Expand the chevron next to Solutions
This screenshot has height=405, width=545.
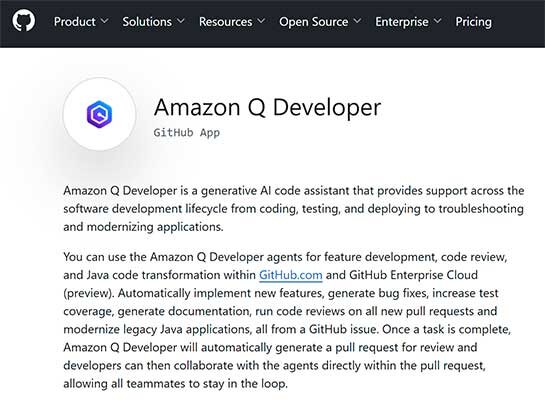(x=181, y=21)
